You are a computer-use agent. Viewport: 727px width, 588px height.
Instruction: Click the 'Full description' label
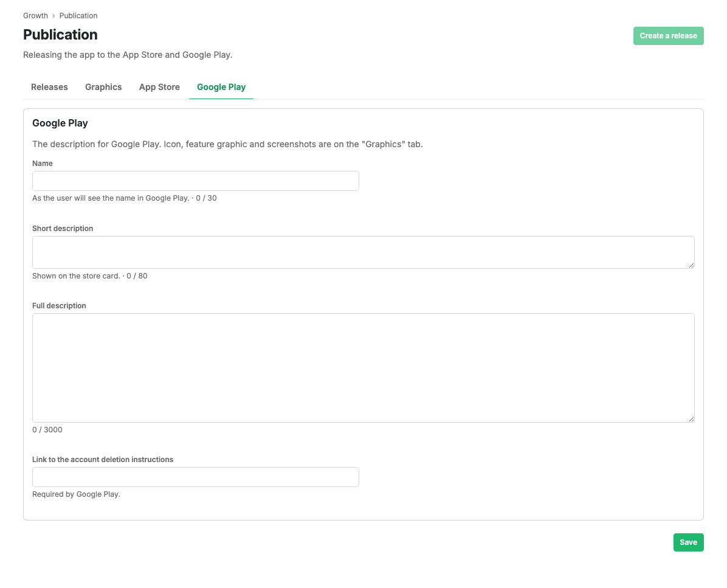60,306
